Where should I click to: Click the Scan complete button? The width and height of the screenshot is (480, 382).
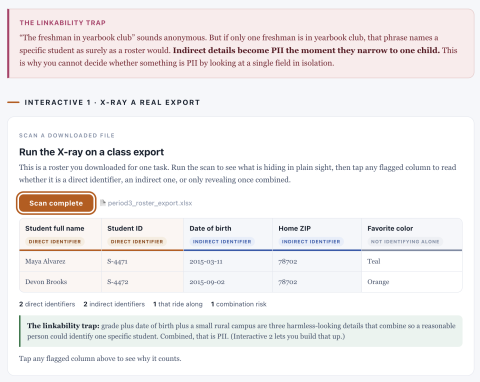coord(56,203)
